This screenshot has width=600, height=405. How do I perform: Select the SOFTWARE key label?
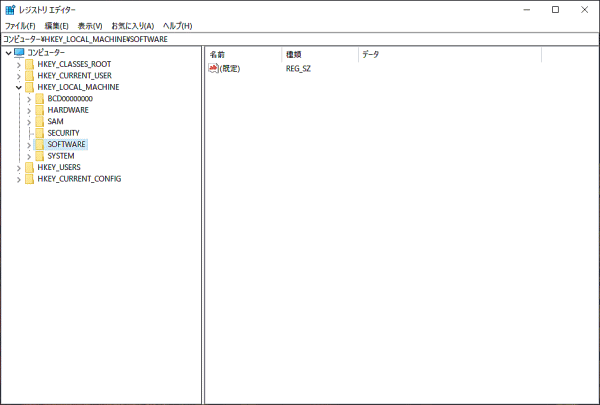coord(66,144)
